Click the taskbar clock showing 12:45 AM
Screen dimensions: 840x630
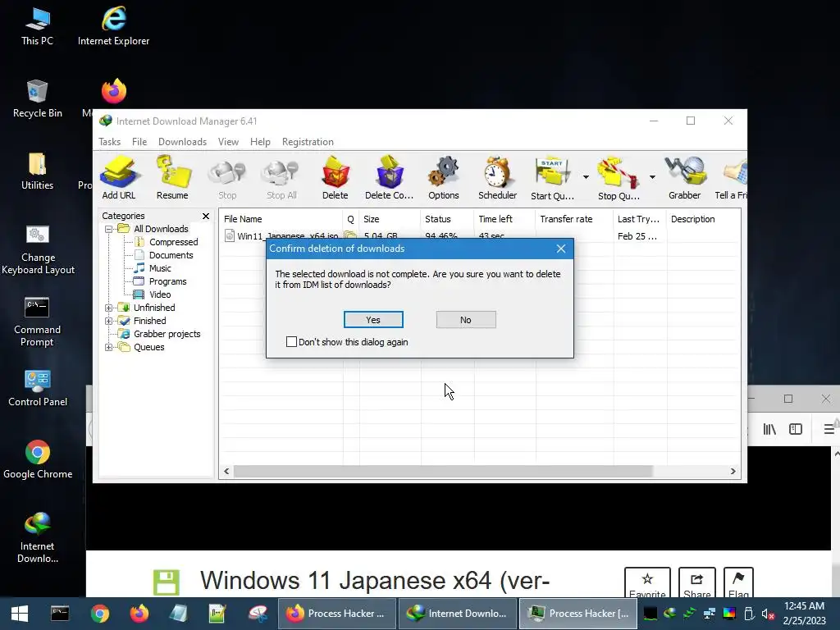(804, 614)
